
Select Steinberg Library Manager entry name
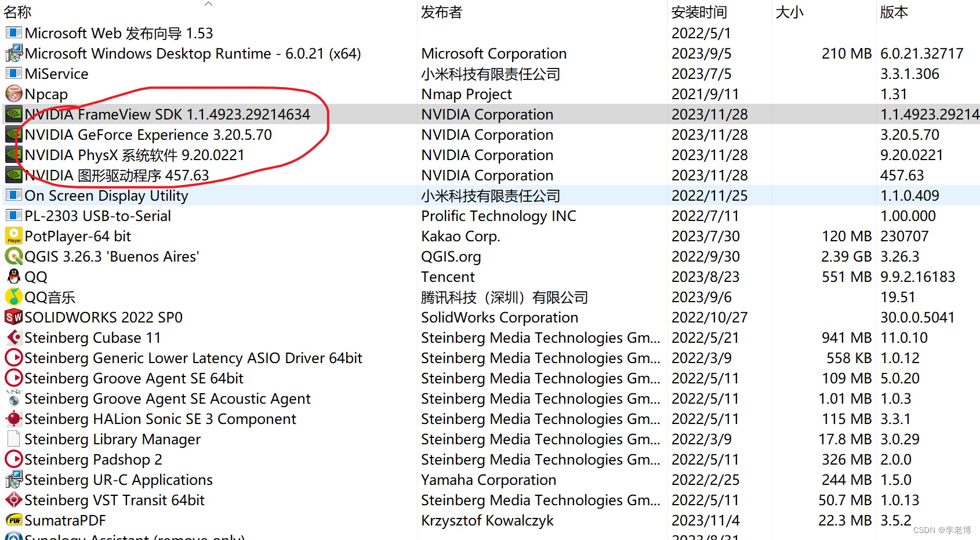click(112, 439)
